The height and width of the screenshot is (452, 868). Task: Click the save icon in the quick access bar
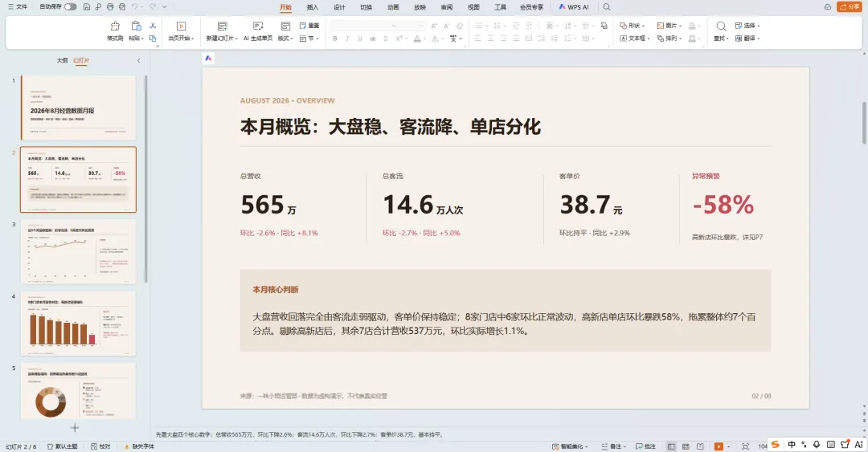(86, 6)
